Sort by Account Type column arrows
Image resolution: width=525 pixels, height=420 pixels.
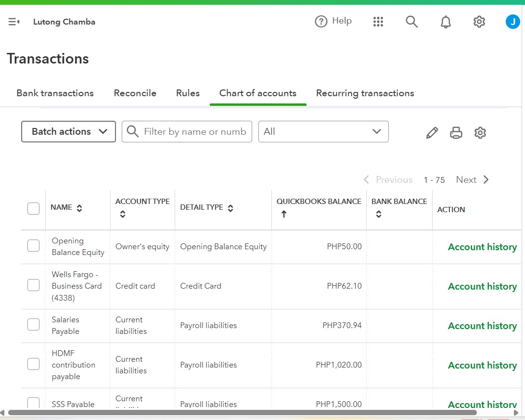tap(123, 214)
